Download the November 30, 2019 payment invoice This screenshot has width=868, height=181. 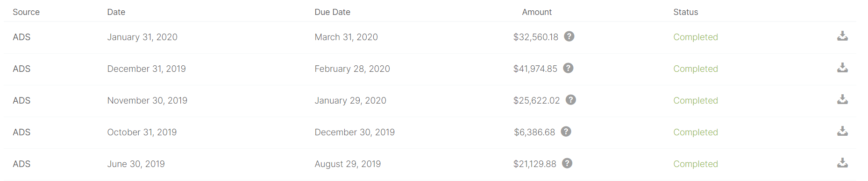pyautogui.click(x=842, y=99)
